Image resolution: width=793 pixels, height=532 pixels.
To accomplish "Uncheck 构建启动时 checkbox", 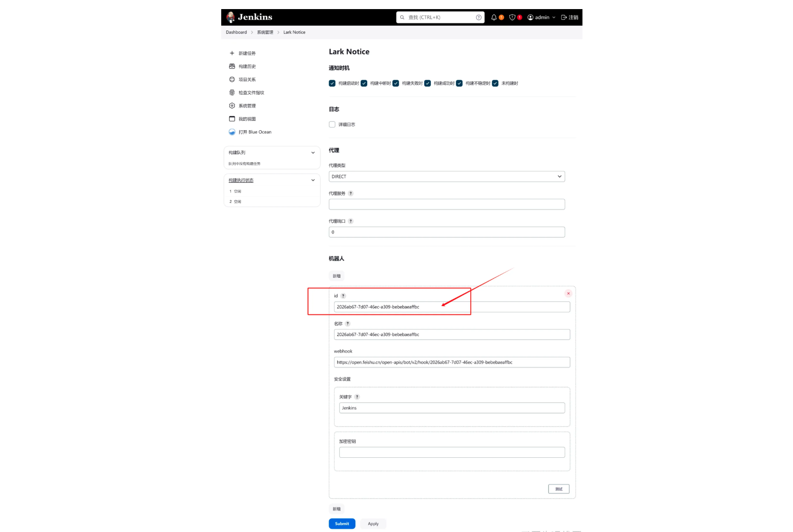I will pyautogui.click(x=332, y=83).
